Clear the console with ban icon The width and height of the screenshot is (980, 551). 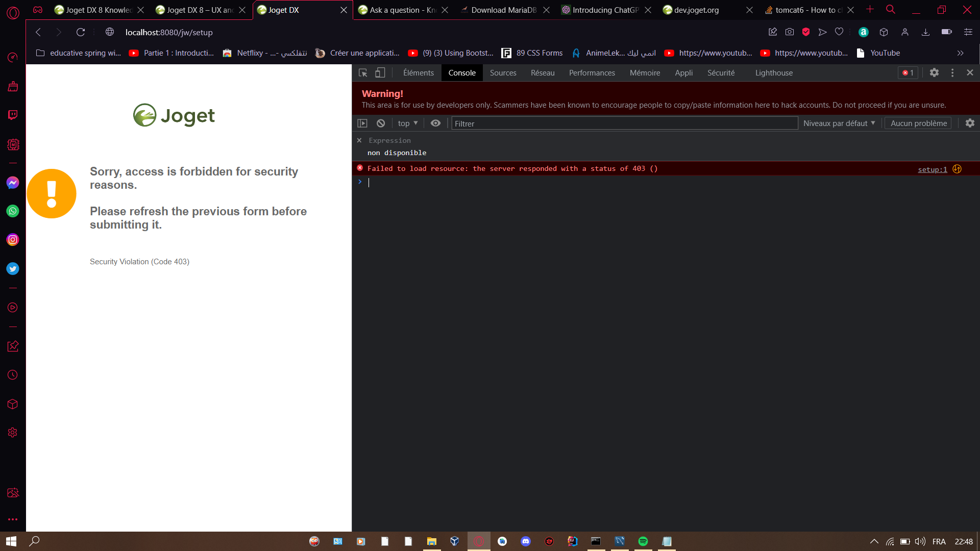(381, 123)
